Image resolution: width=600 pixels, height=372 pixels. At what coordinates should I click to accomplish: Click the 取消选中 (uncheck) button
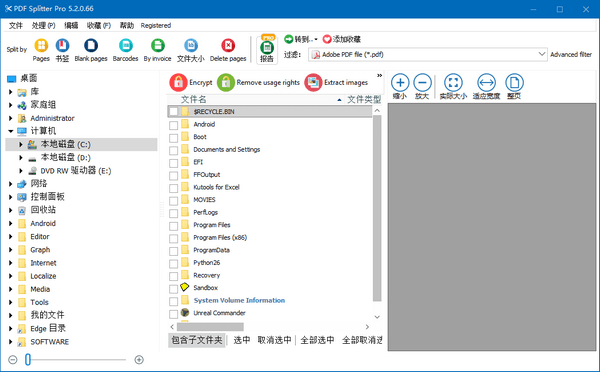coord(274,340)
